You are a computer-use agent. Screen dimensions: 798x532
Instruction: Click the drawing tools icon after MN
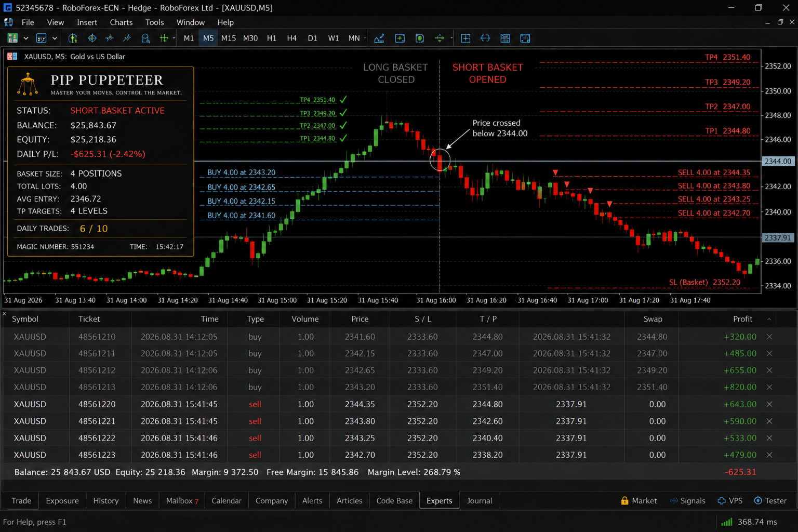(x=379, y=38)
